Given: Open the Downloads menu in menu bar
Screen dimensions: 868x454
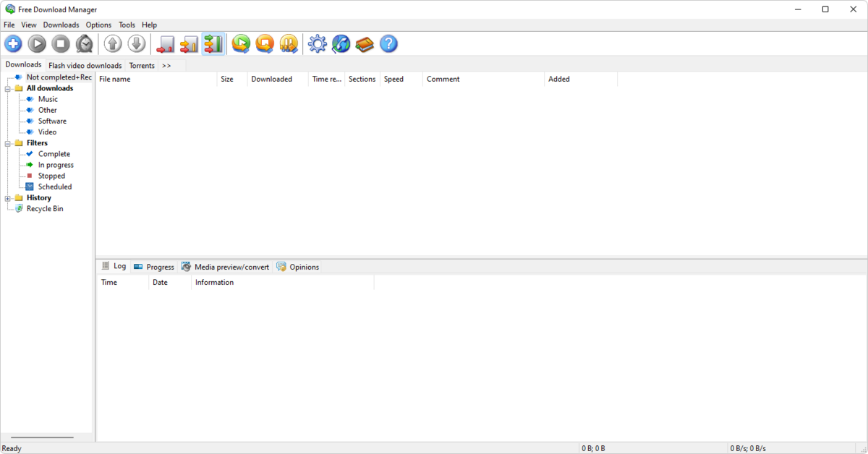Looking at the screenshot, I should (x=61, y=25).
